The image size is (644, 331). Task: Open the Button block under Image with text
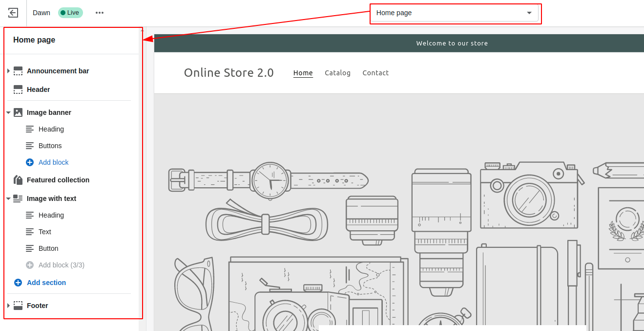point(48,248)
